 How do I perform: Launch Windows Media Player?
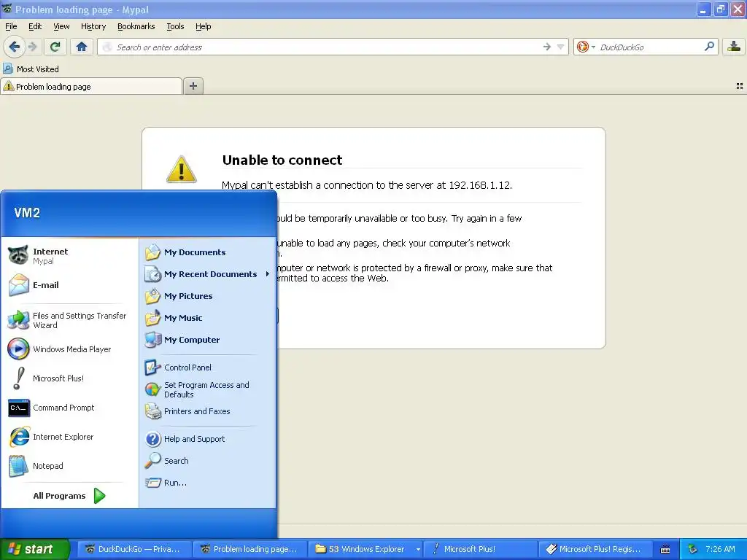pos(70,349)
